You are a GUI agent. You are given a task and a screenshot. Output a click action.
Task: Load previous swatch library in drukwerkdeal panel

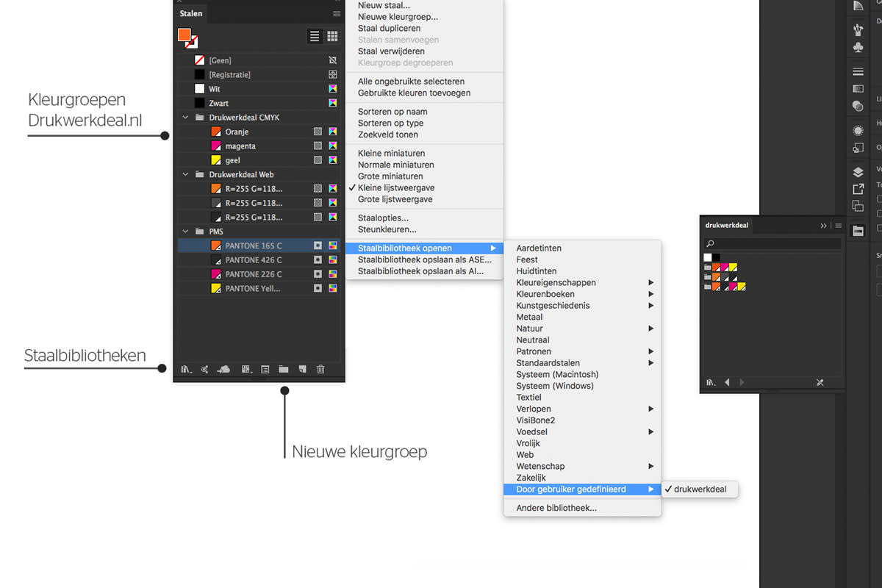pos(727,382)
